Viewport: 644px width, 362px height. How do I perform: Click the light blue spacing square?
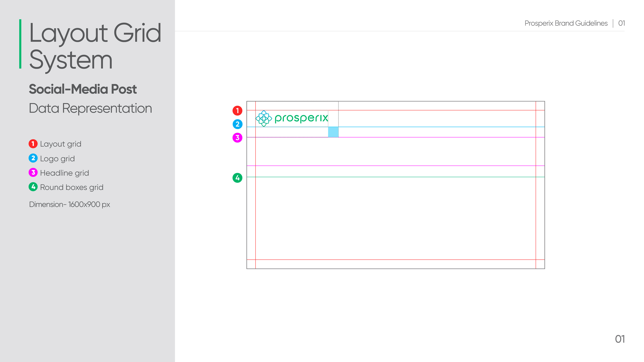click(333, 132)
